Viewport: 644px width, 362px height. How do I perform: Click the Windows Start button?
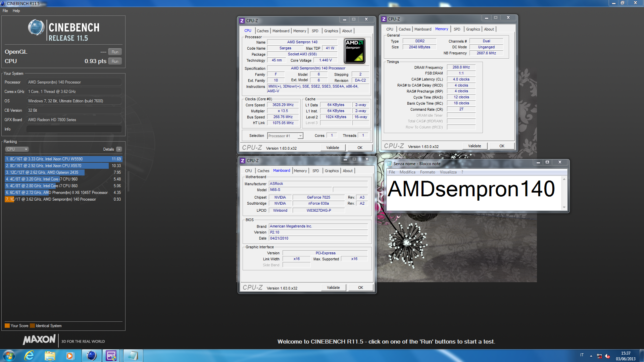point(9,356)
